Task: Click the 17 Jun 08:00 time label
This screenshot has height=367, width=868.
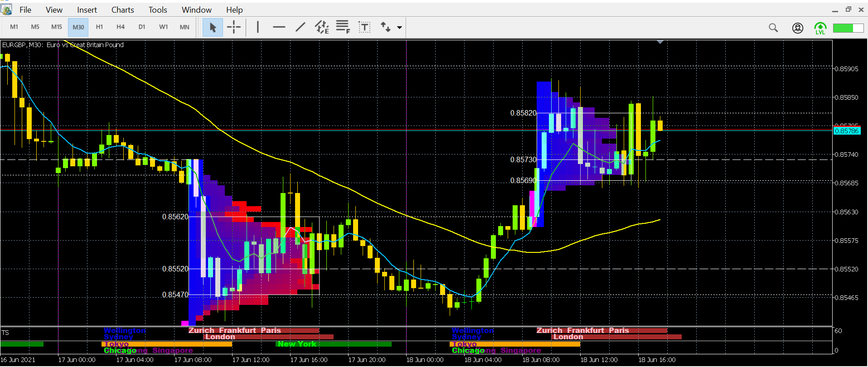Action: pyautogui.click(x=193, y=360)
